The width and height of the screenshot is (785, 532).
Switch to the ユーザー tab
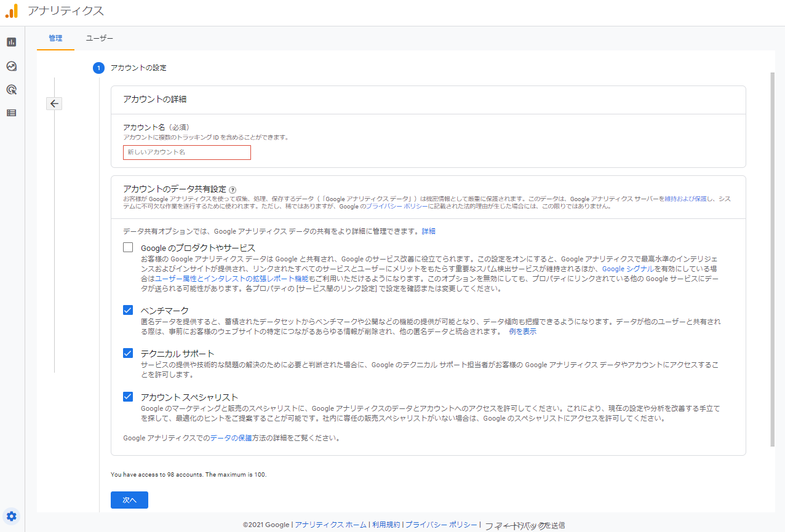(100, 38)
